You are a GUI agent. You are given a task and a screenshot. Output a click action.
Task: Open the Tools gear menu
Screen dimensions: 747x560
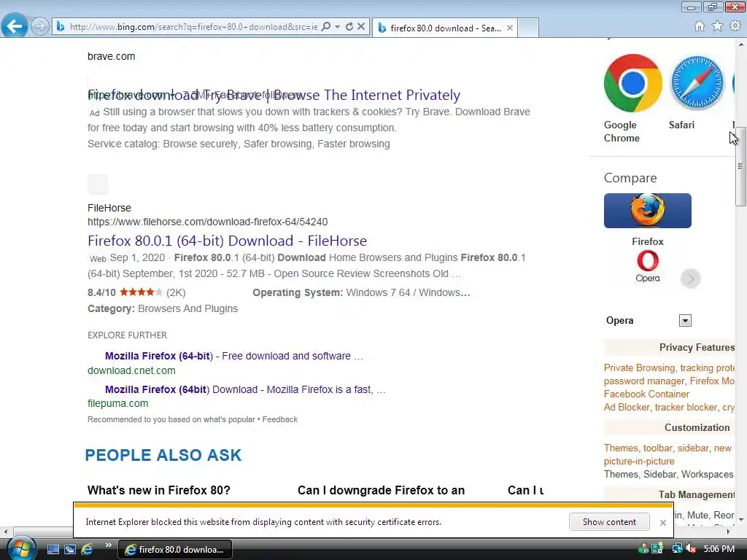(x=735, y=26)
